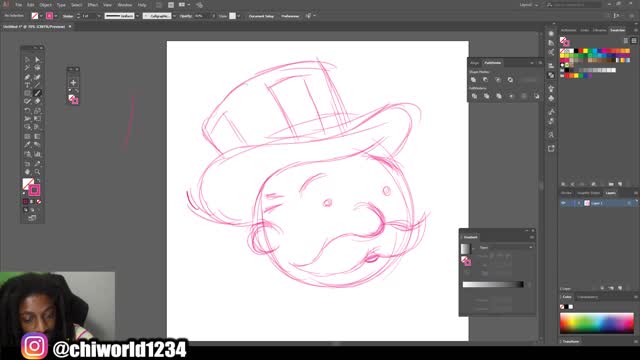Screen dimensions: 640x360
Task: Select the Magic Wand tool
Action: [x=27, y=68]
